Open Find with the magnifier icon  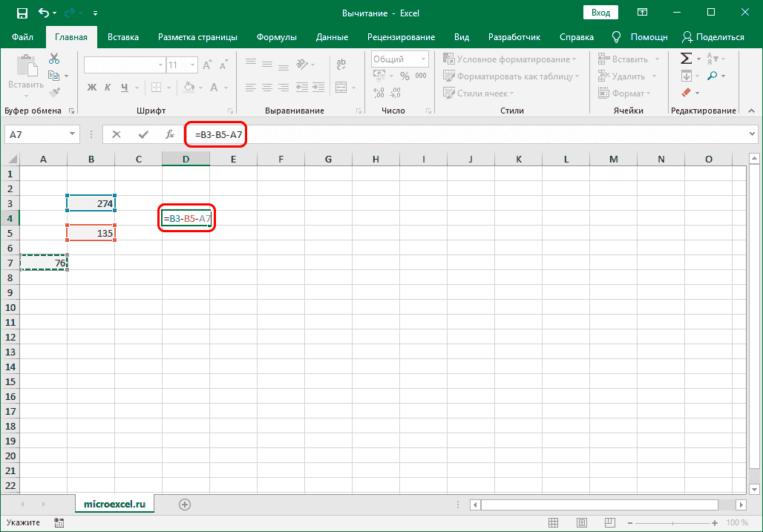[713, 74]
